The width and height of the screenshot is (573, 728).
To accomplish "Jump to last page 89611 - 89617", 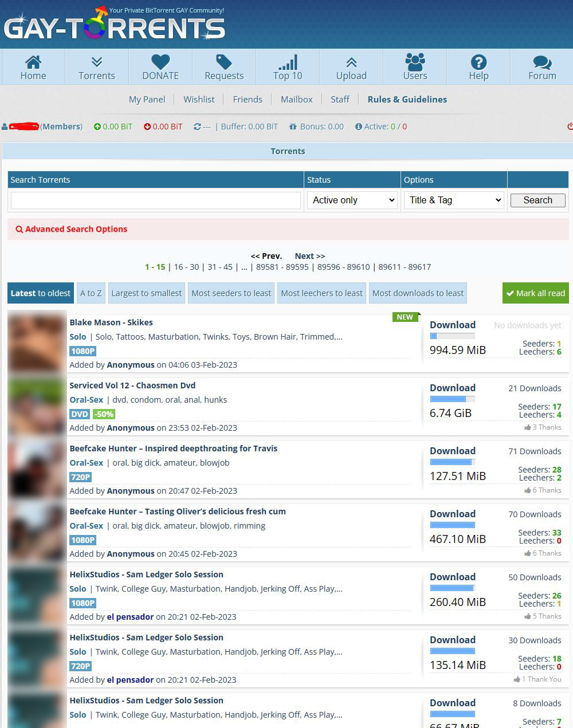I will coord(405,267).
